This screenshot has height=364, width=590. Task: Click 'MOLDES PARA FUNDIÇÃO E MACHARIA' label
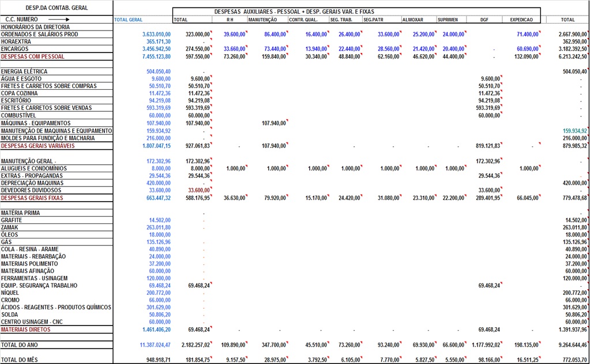pos(48,138)
